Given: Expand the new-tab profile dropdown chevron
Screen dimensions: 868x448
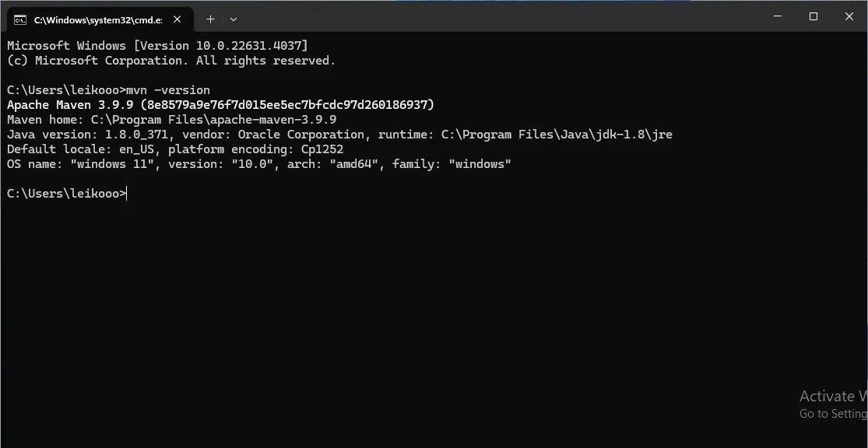Looking at the screenshot, I should pos(234,19).
